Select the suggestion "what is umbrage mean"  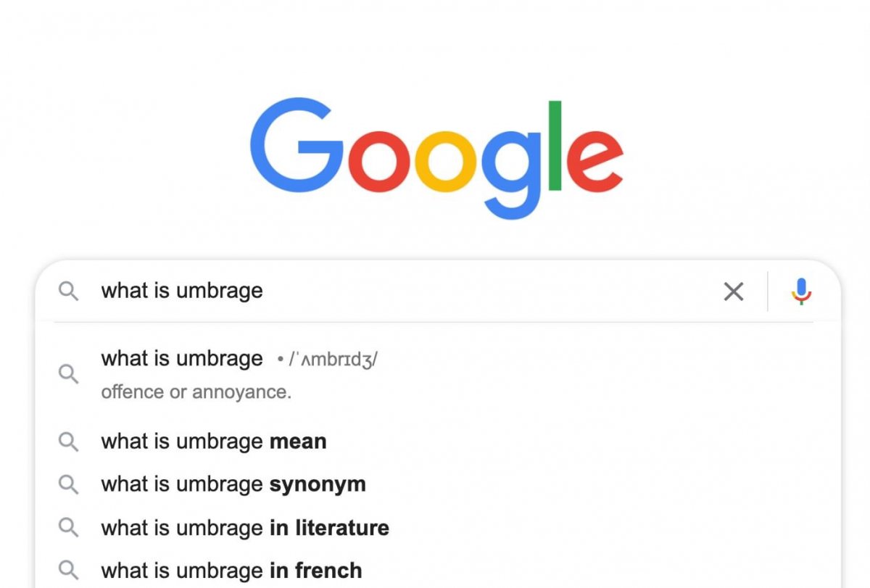214,442
